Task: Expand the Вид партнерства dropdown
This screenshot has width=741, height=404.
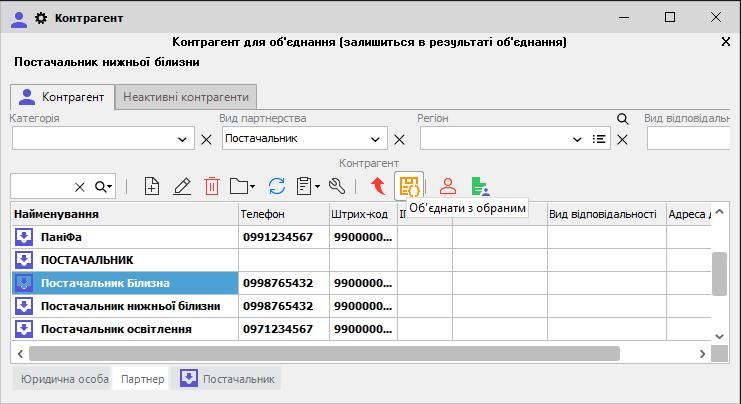Action: (375, 139)
